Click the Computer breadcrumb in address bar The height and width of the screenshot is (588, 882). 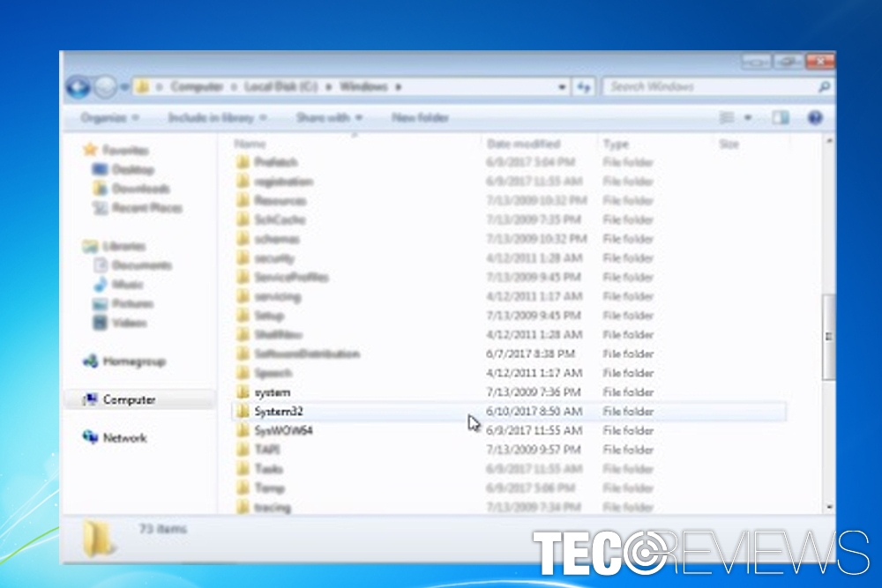coord(197,86)
